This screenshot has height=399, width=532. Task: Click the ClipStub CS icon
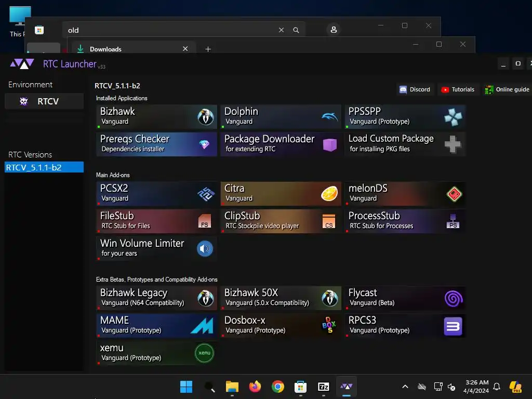tap(329, 221)
